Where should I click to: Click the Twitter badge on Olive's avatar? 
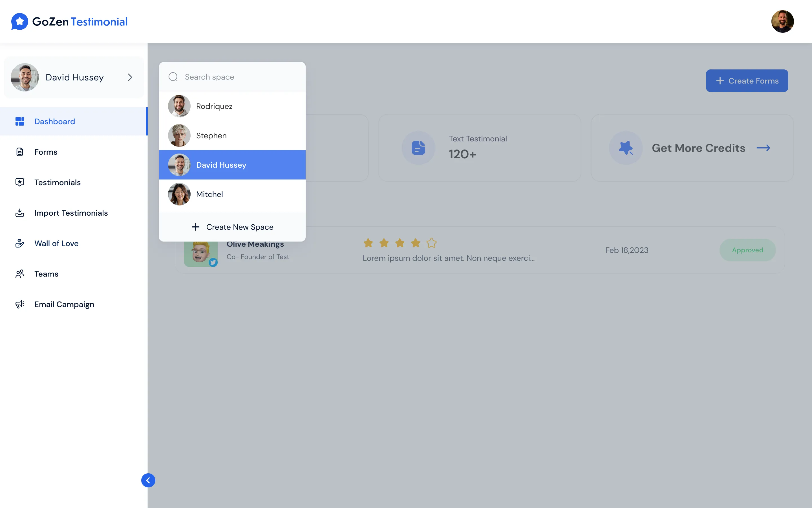[x=213, y=262]
